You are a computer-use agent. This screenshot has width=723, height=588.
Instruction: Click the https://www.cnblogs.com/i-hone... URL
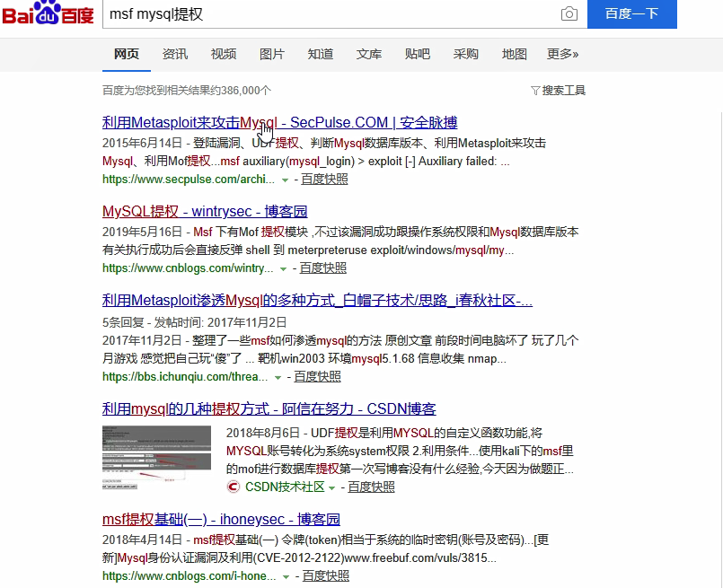pyautogui.click(x=189, y=576)
